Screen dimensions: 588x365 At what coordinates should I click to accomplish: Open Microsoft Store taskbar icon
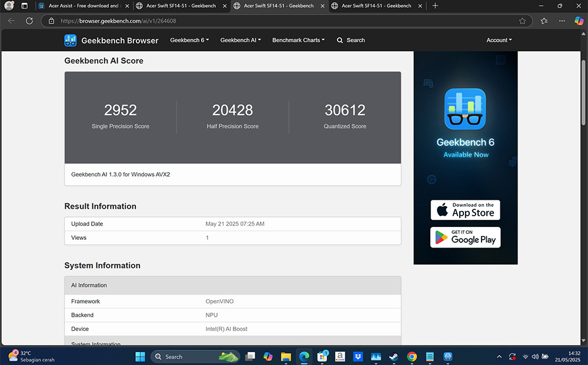322,357
